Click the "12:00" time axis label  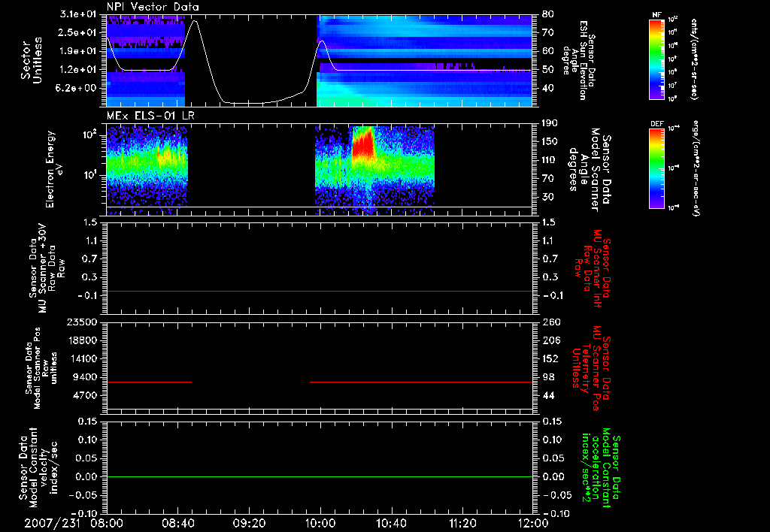[533, 523]
